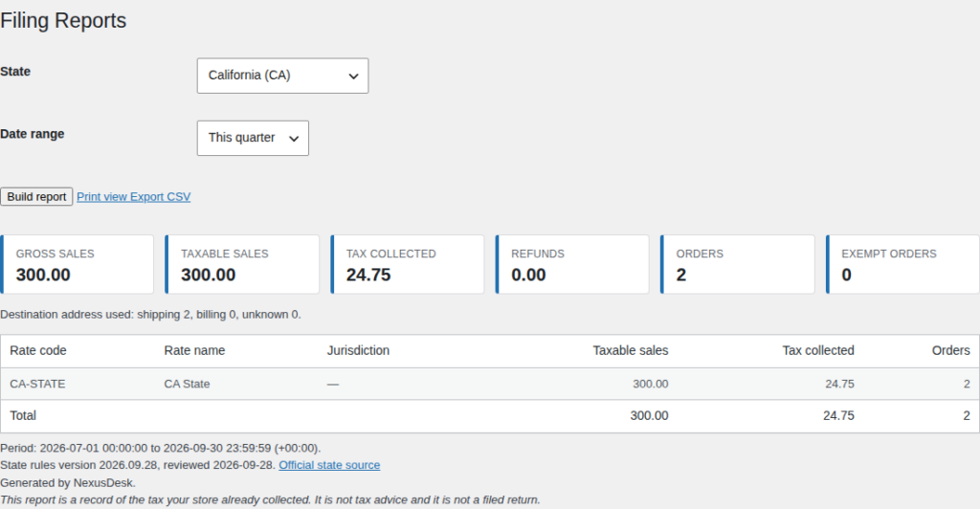The height and width of the screenshot is (509, 980).
Task: Click the Rate code column header
Action: [38, 351]
